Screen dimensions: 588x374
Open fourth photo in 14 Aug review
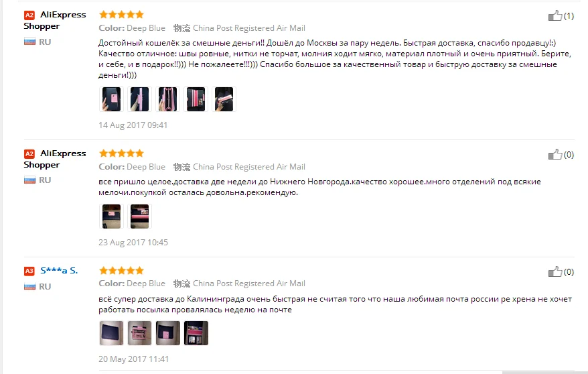[196, 99]
